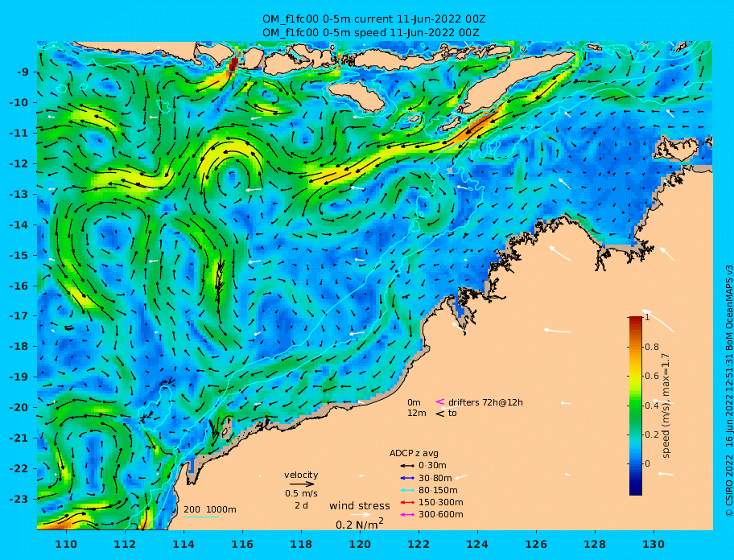Click the '118' longitude axis label
Image resolution: width=734 pixels, height=560 pixels.
[301, 544]
